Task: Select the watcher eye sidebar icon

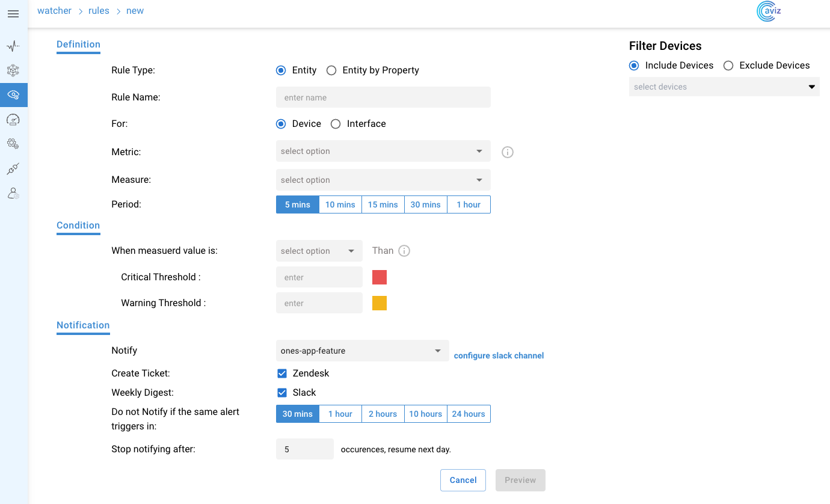Action: (13, 95)
